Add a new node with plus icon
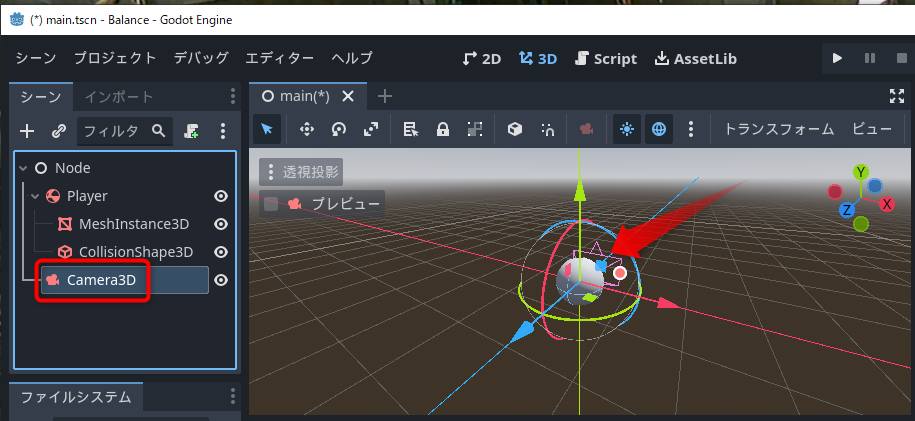Viewport: 915px width, 421px height. (x=27, y=131)
